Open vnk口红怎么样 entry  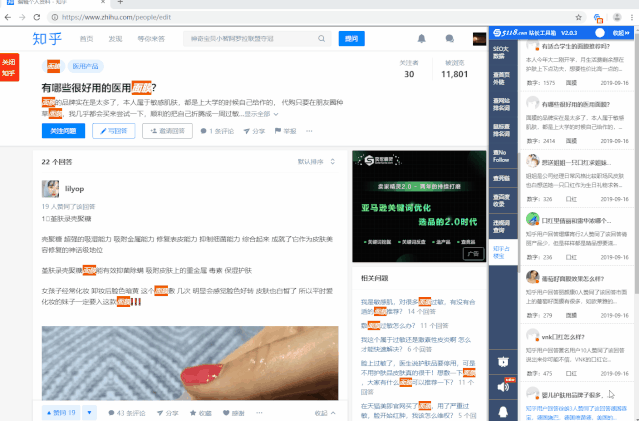[x=563, y=337]
